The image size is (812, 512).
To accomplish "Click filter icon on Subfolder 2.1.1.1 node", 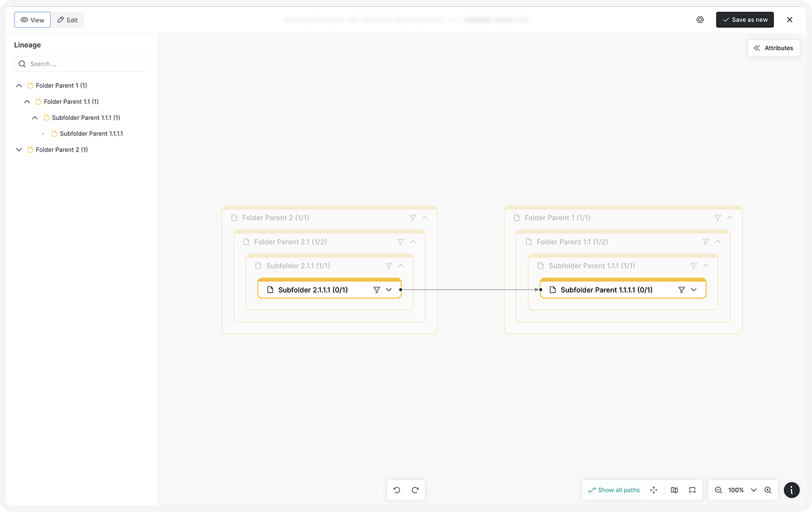I will (x=376, y=289).
